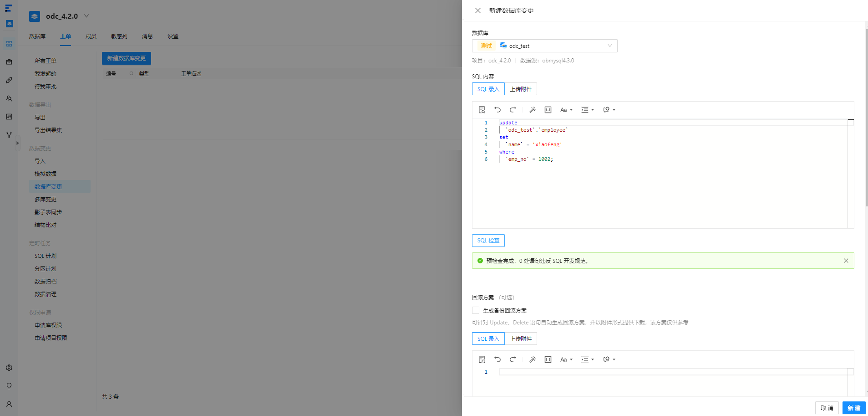Format SQL with the magic wand icon
The width and height of the screenshot is (868, 416).
[x=533, y=110]
